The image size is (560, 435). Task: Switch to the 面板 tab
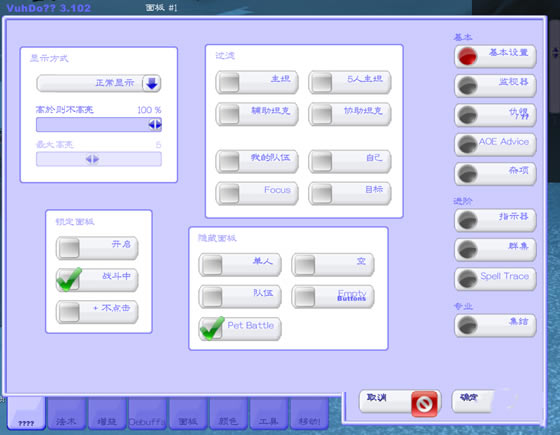[188, 414]
